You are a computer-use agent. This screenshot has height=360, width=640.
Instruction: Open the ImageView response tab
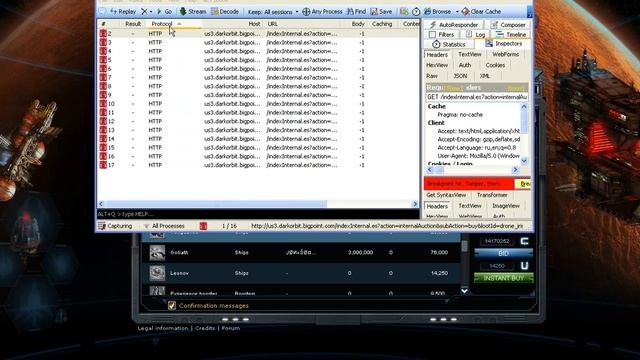click(x=506, y=206)
